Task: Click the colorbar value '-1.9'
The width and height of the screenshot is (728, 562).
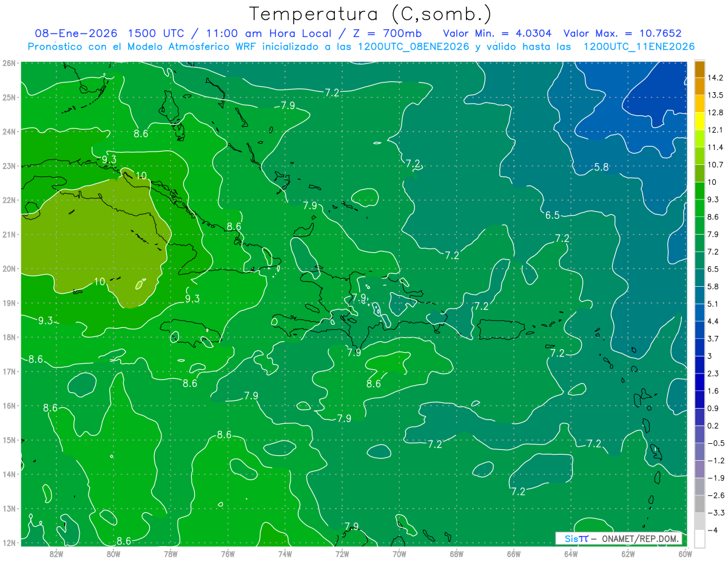Action: point(715,477)
